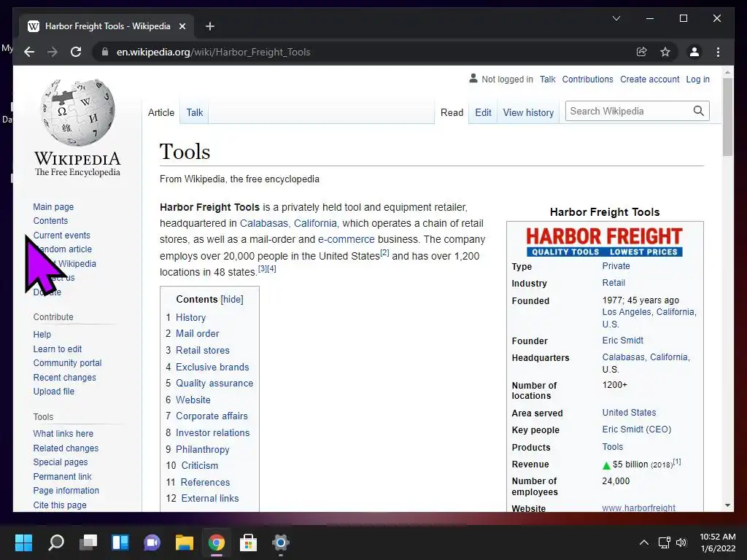Show hidden tray icons chevron

[643, 542]
